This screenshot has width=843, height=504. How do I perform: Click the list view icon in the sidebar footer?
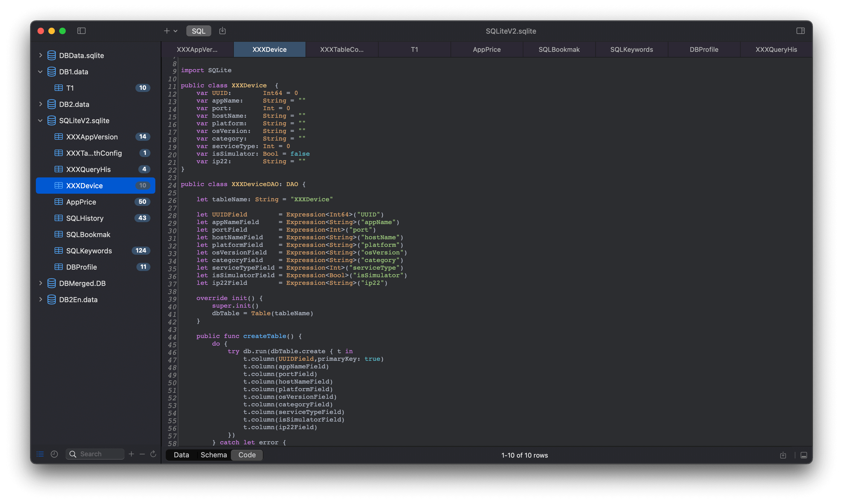[x=40, y=454]
